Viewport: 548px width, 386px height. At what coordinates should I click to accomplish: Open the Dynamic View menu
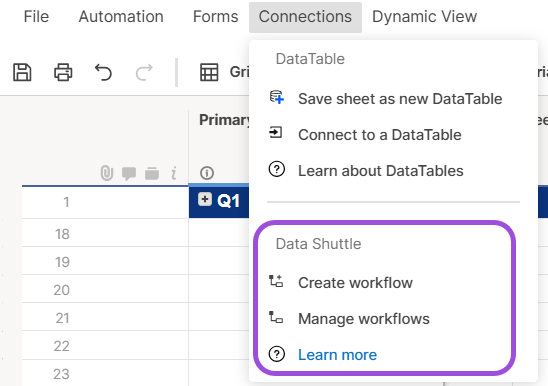tap(424, 17)
